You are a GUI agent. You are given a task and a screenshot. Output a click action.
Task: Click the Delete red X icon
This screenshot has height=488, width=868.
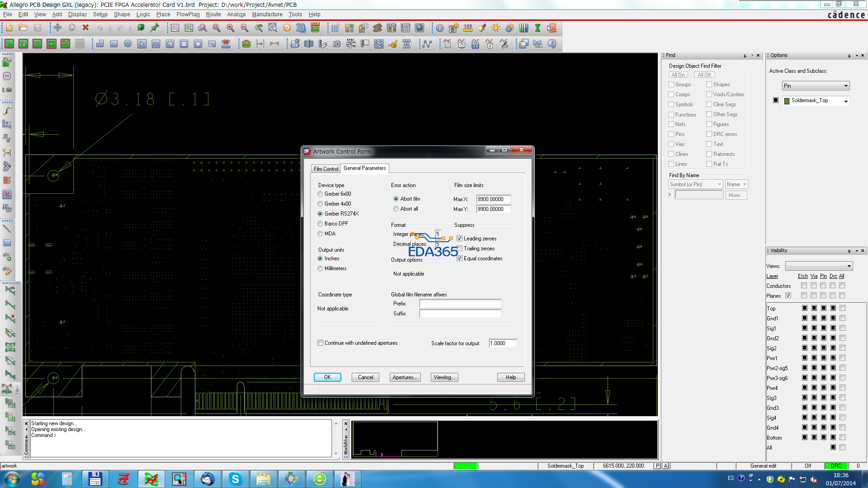tap(85, 28)
